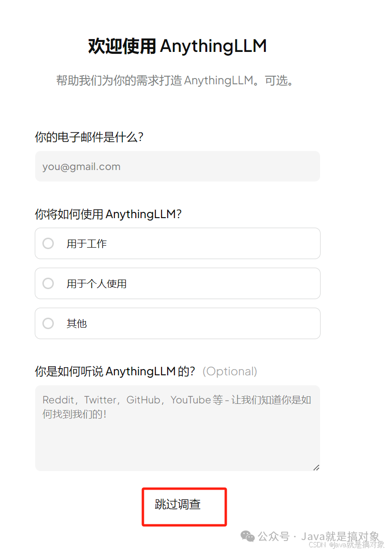
Task: Choose the 其他 usage option
Action: 48,323
